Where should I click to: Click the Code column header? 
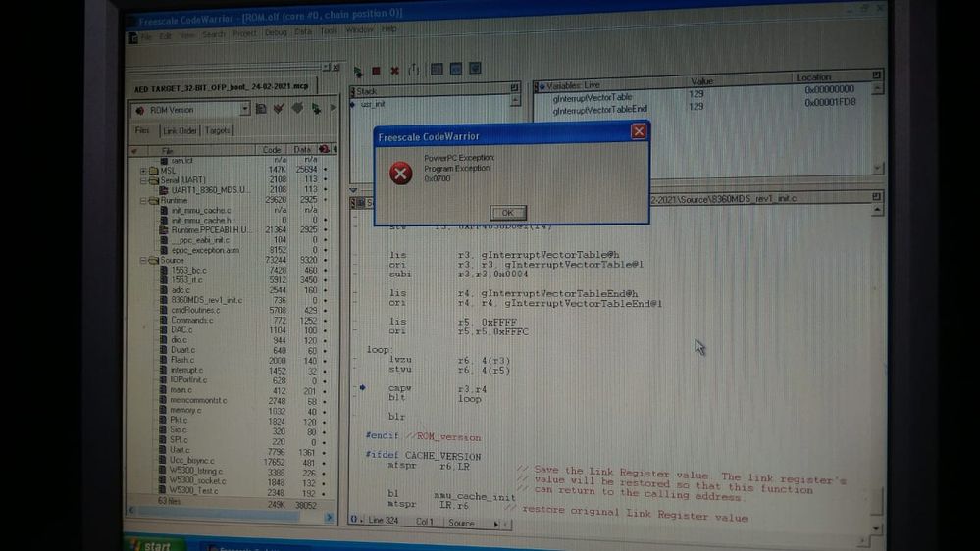click(272, 150)
